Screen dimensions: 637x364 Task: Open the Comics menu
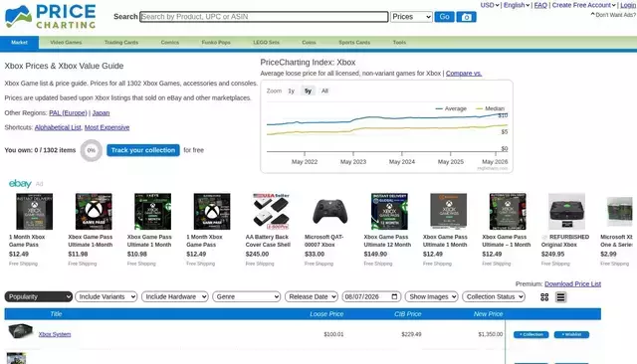pos(170,42)
